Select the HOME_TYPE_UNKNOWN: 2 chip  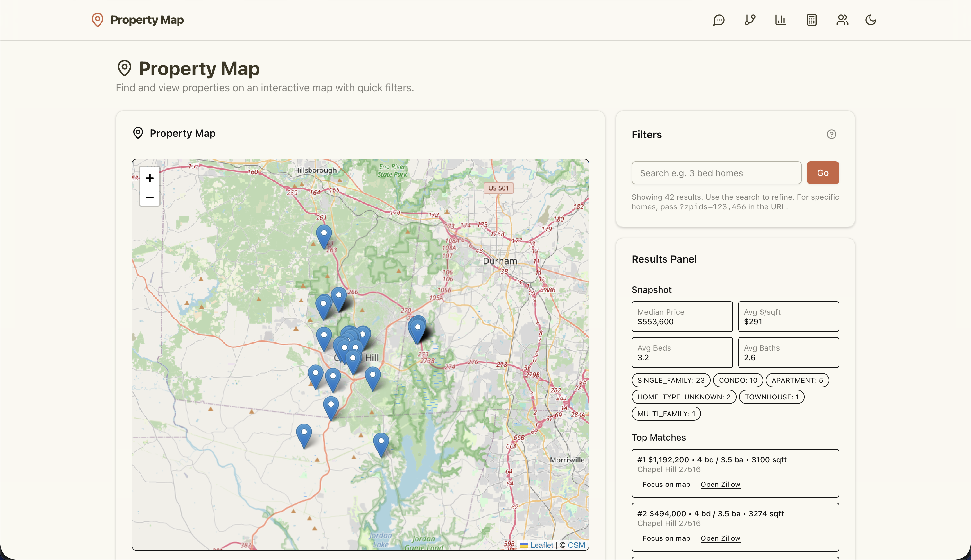684,397
